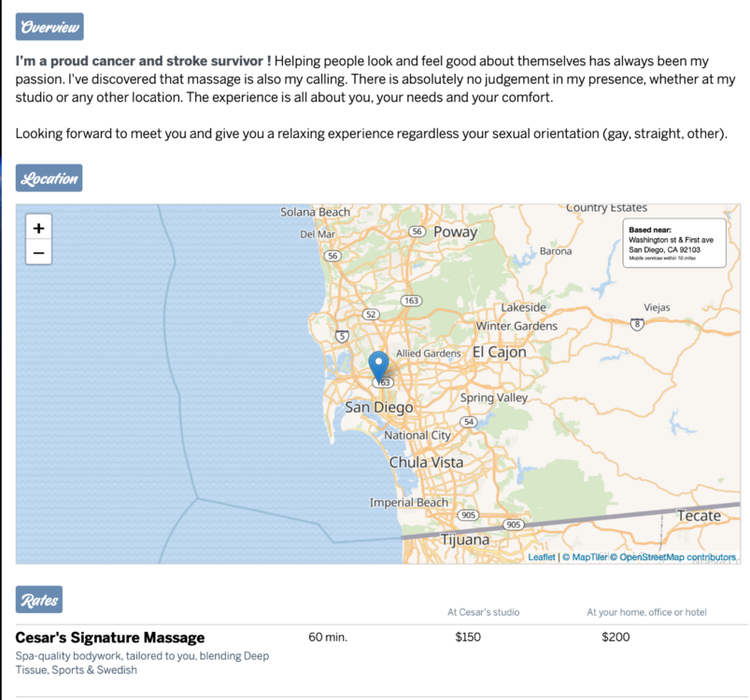Screen dimensions: 750x700
Task: Click the Highway 56 shield near Poway
Action: tap(417, 231)
